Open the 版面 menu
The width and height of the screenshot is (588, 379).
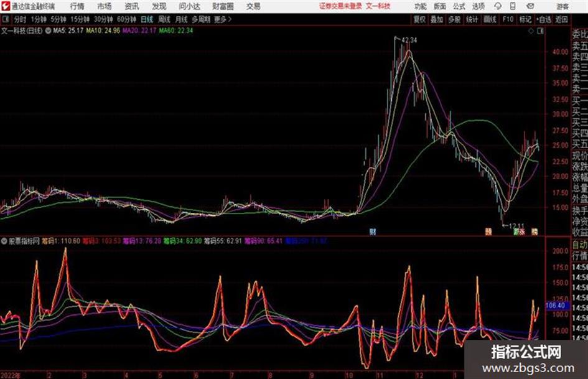coord(439,6)
